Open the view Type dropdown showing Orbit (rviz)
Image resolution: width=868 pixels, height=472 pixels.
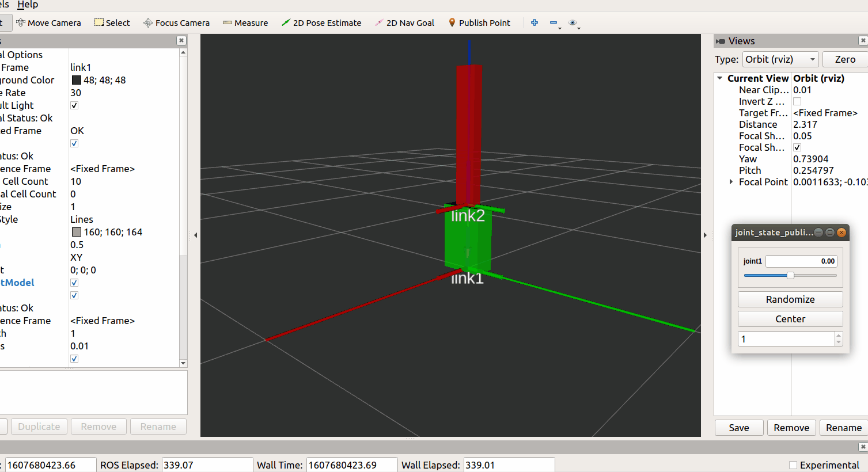[780, 59]
